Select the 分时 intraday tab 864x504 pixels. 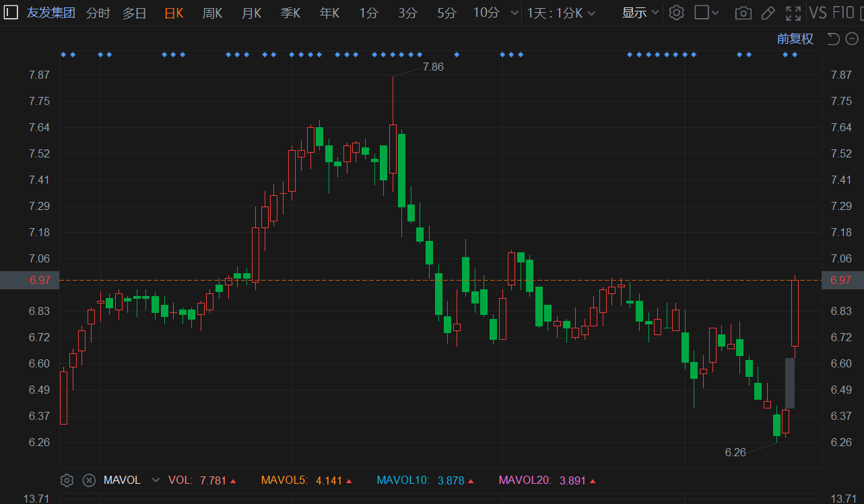pyautogui.click(x=98, y=13)
